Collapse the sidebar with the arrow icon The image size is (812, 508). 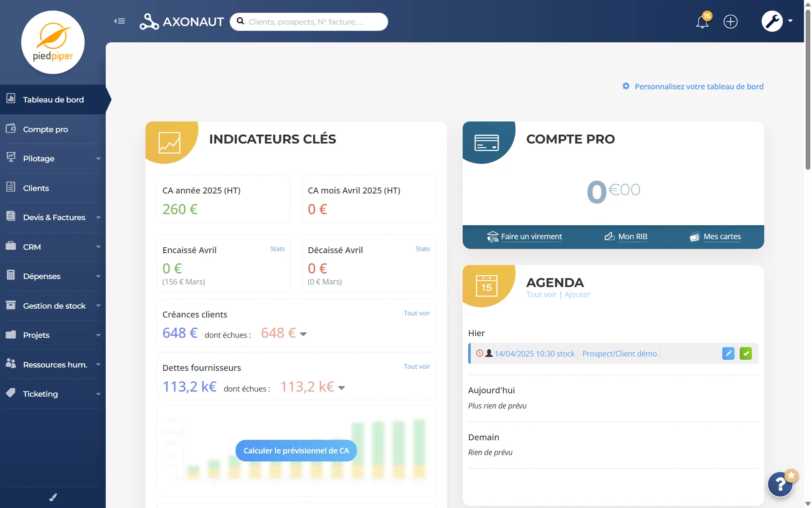tap(119, 21)
